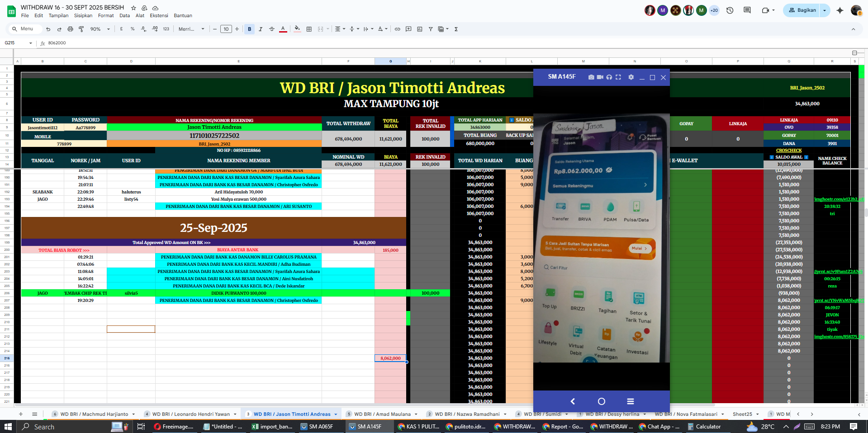Open the Gemini sparkle assistant
Viewport: 868px width, 433px height.
840,10
